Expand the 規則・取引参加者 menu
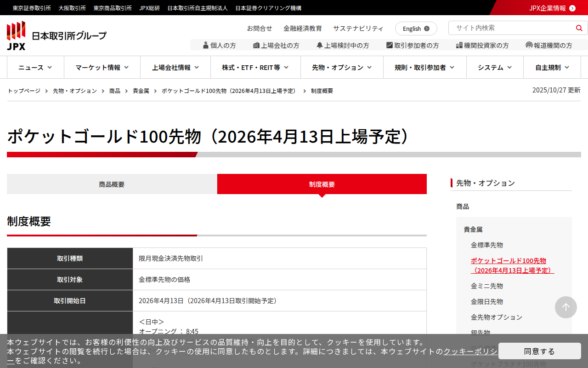Screen dimensions: 588x368 (x=425, y=67)
